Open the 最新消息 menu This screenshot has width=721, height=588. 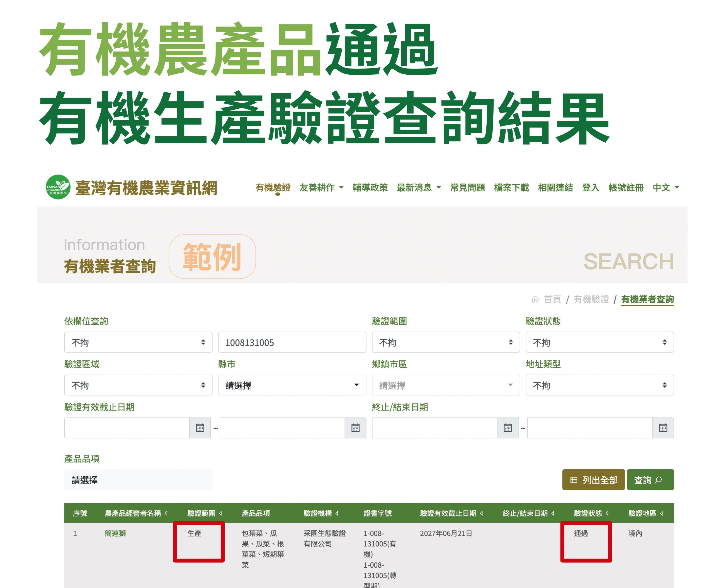pos(418,187)
